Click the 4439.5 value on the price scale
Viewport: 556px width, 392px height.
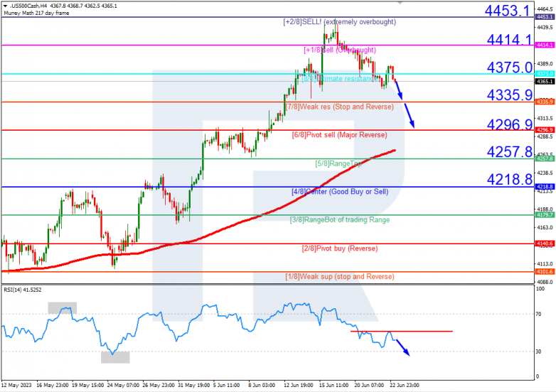[545, 27]
